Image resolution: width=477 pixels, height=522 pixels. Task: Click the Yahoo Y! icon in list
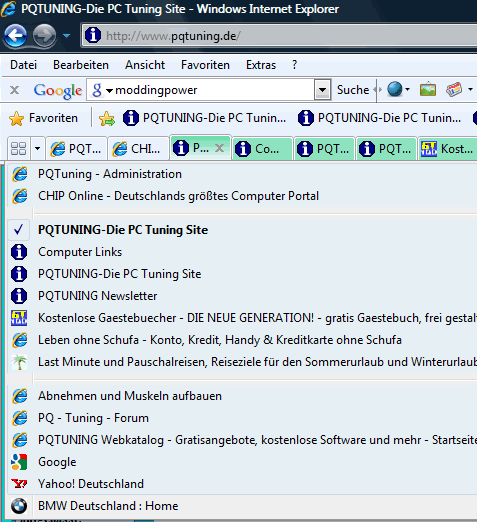click(19, 484)
